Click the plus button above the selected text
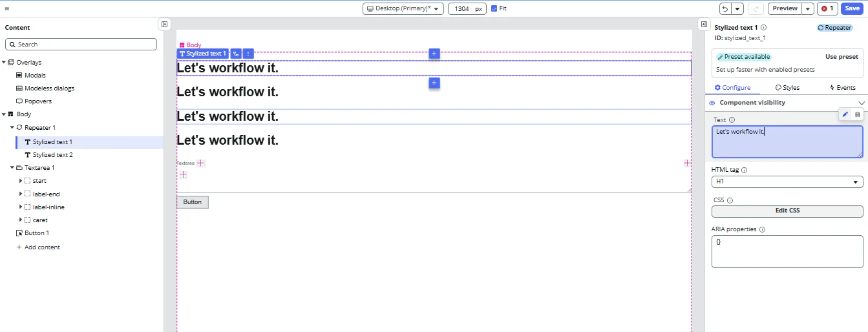The width and height of the screenshot is (868, 332). click(x=434, y=54)
